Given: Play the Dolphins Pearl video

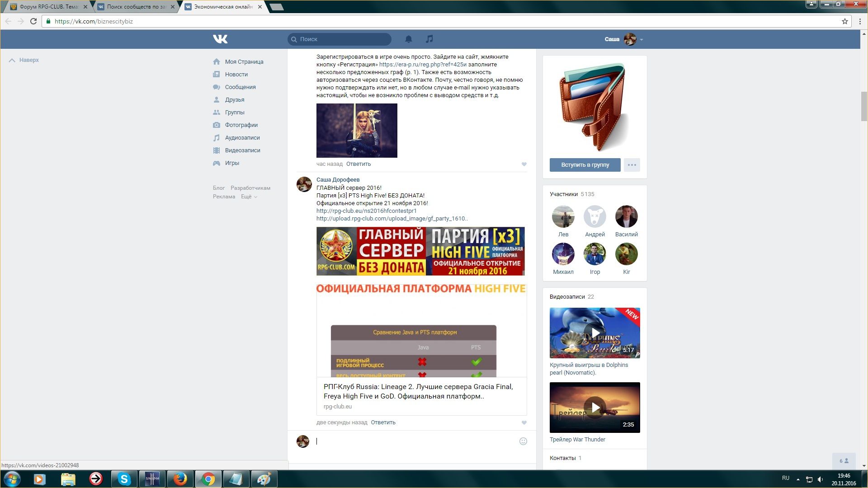Looking at the screenshot, I should point(595,333).
